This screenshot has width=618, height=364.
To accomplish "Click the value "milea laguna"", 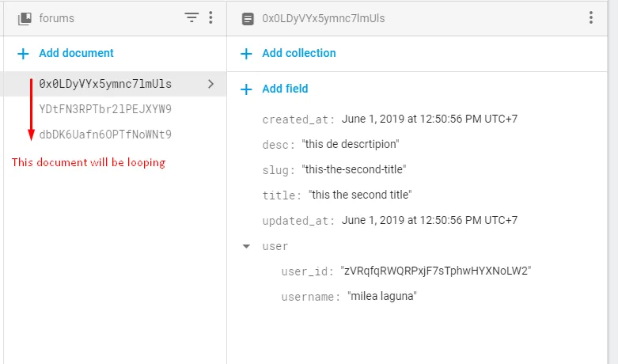I will click(382, 296).
